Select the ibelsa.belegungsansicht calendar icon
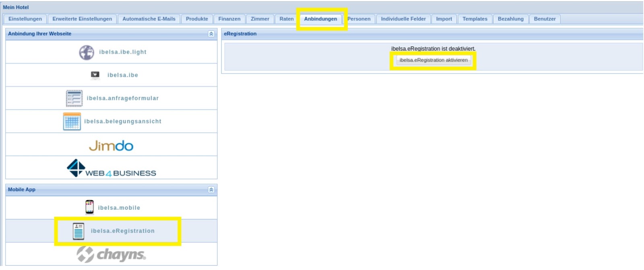This screenshot has height=270, width=644. click(x=72, y=121)
